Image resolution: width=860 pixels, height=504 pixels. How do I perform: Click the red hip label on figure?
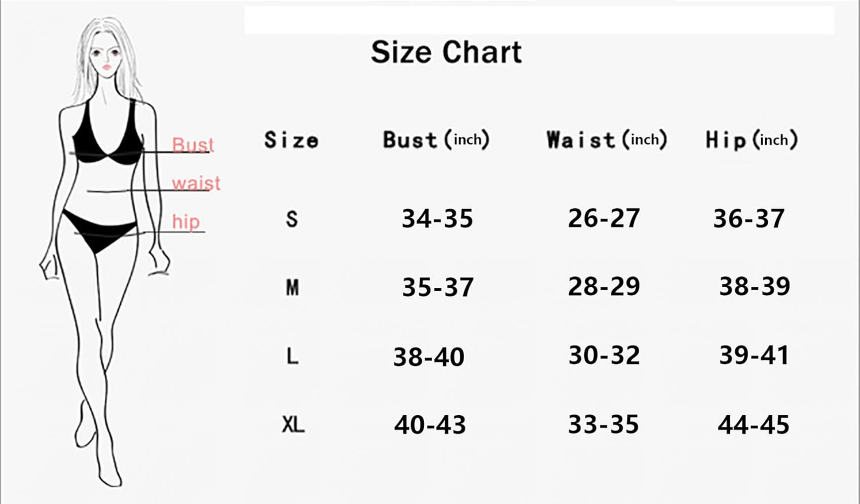[x=186, y=222]
